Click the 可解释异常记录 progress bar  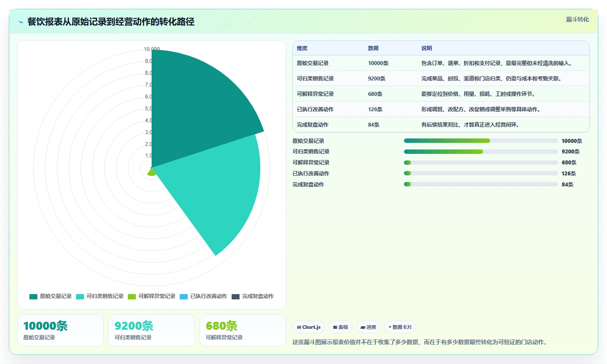[x=481, y=163]
